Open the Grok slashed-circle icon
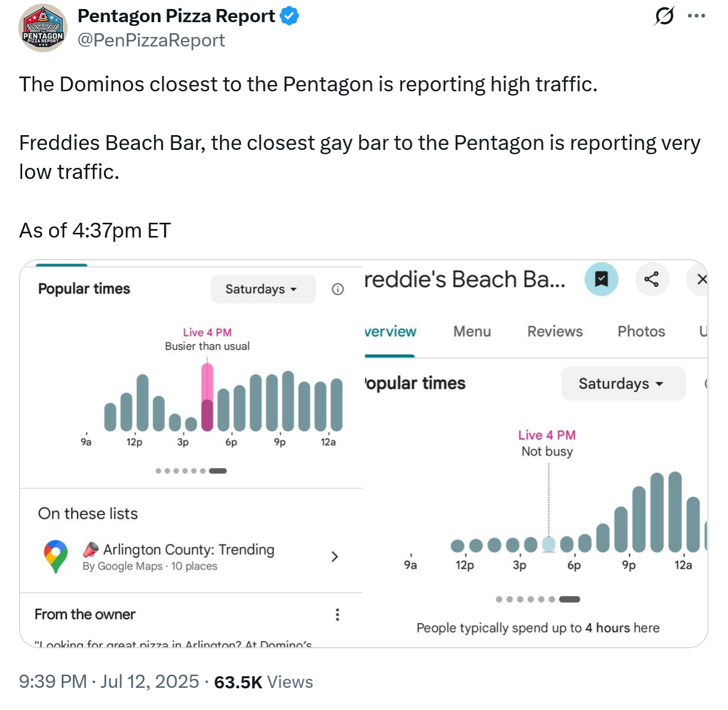Viewport: 728px width, 710px height. click(664, 16)
